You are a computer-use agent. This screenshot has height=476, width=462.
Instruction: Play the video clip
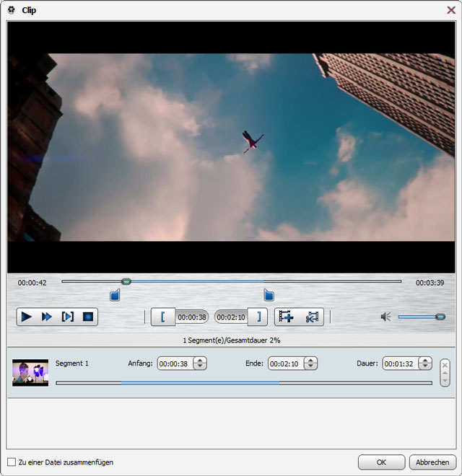(27, 317)
